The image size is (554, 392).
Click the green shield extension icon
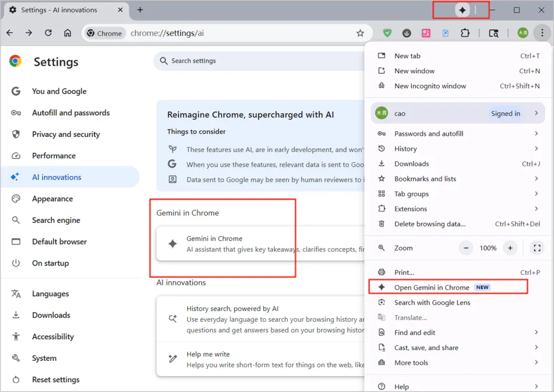(x=387, y=33)
